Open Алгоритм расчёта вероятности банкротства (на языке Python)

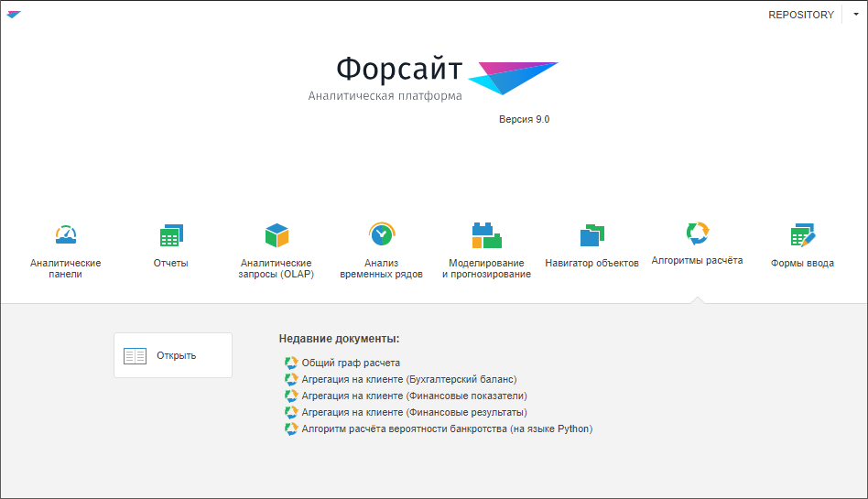[x=447, y=428]
